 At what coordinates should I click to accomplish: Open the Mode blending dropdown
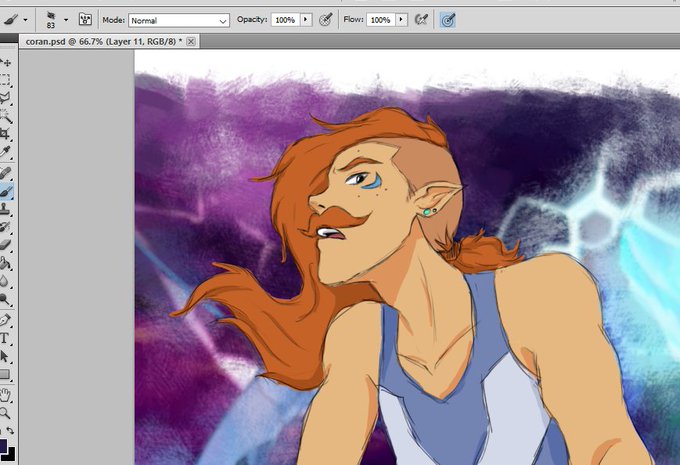click(x=179, y=20)
